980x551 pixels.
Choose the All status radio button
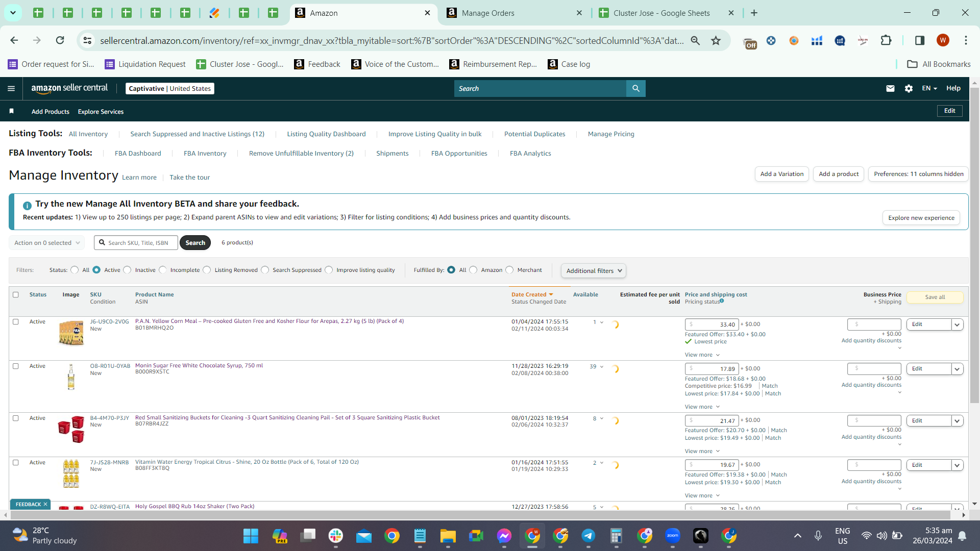click(75, 270)
